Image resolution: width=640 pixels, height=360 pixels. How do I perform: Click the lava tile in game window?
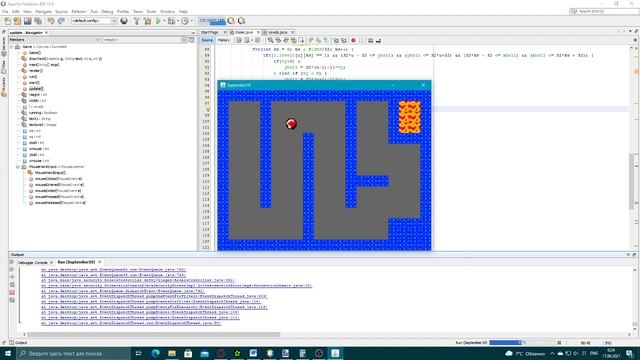pyautogui.click(x=409, y=117)
